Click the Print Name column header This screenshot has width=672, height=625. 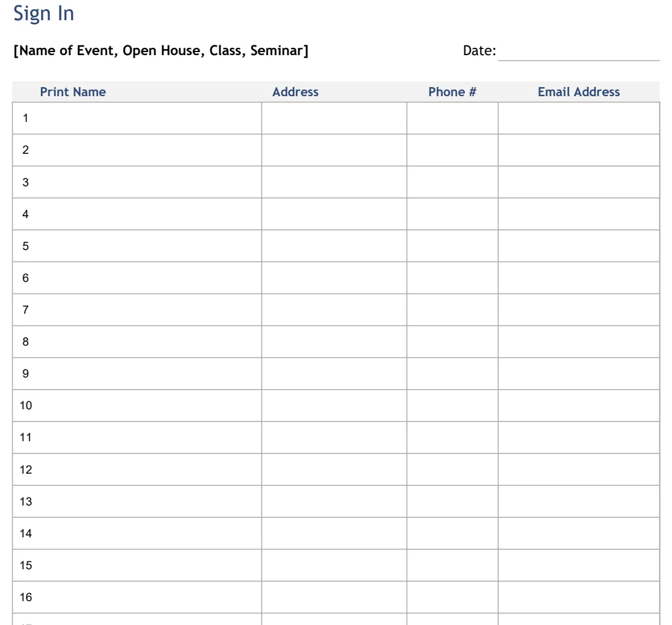pos(73,92)
